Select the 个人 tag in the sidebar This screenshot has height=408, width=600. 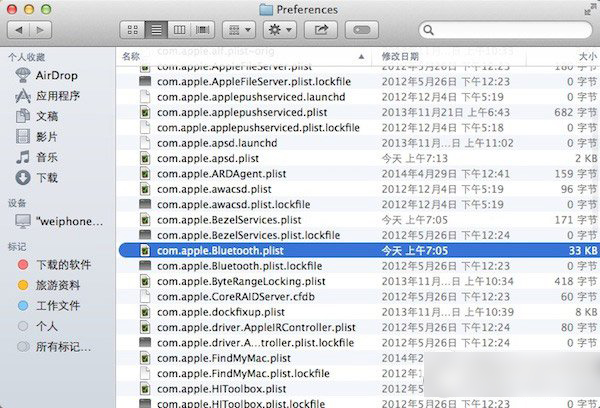[38, 326]
